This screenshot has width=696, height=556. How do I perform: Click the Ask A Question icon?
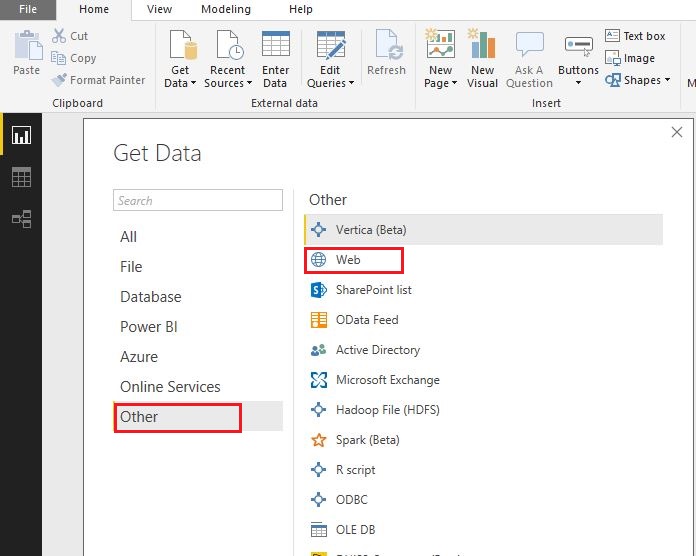click(529, 46)
